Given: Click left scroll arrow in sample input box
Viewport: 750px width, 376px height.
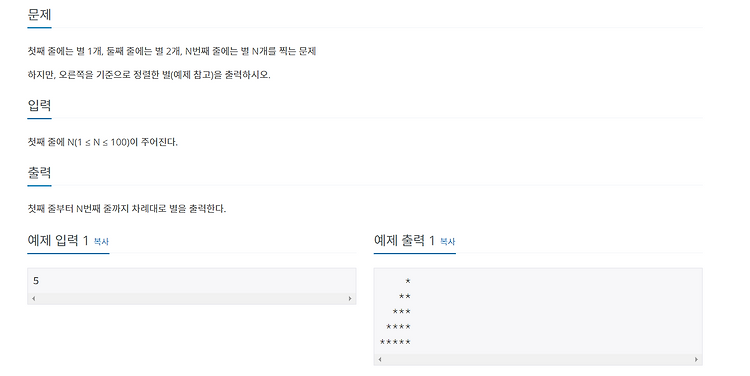Looking at the screenshot, I should (33, 299).
